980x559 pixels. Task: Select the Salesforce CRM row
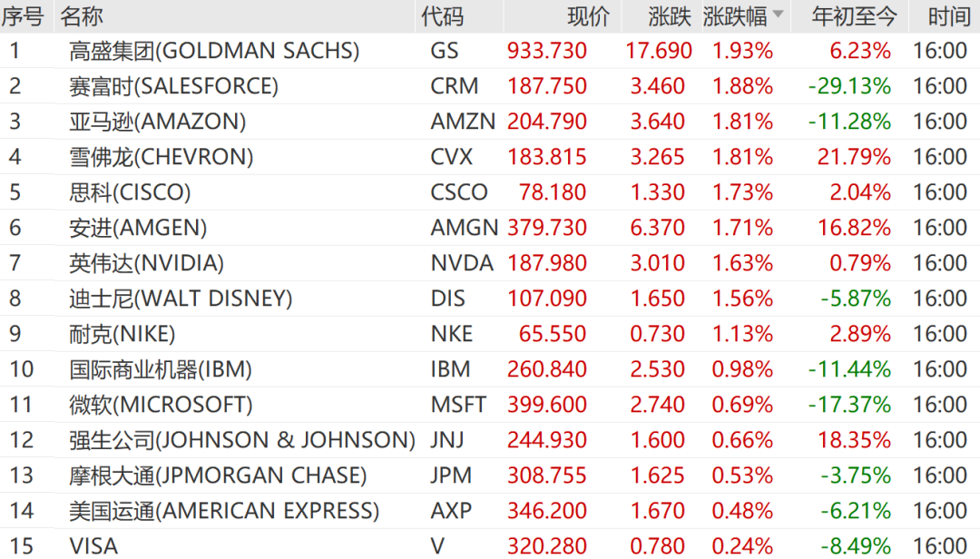click(x=173, y=86)
